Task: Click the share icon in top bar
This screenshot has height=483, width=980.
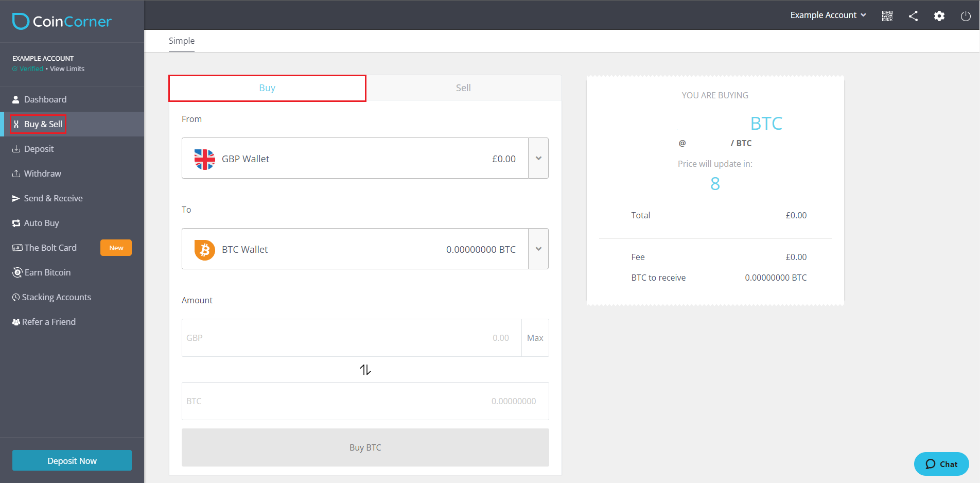Action: click(913, 15)
